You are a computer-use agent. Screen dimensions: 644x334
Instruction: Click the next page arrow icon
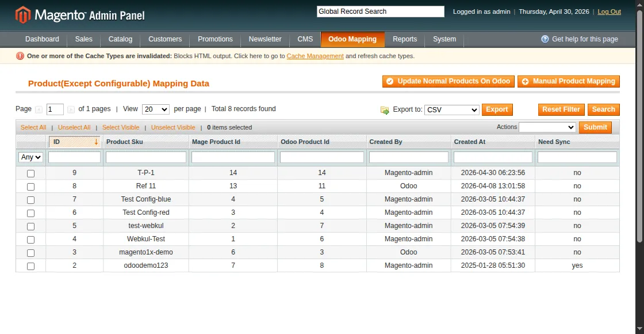pyautogui.click(x=71, y=109)
